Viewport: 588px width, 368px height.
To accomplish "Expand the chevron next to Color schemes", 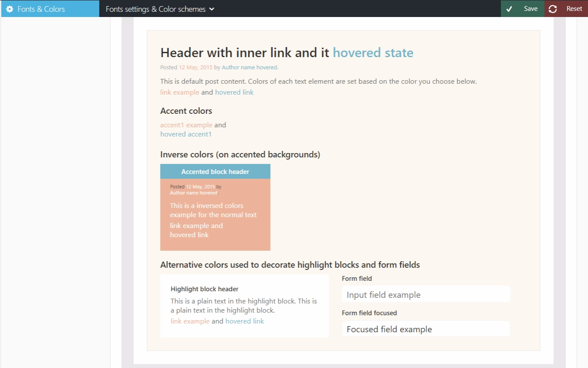I will [x=212, y=9].
